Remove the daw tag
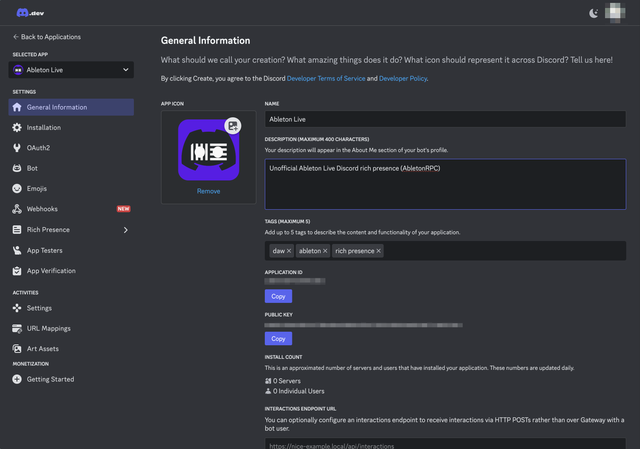 tap(289, 251)
